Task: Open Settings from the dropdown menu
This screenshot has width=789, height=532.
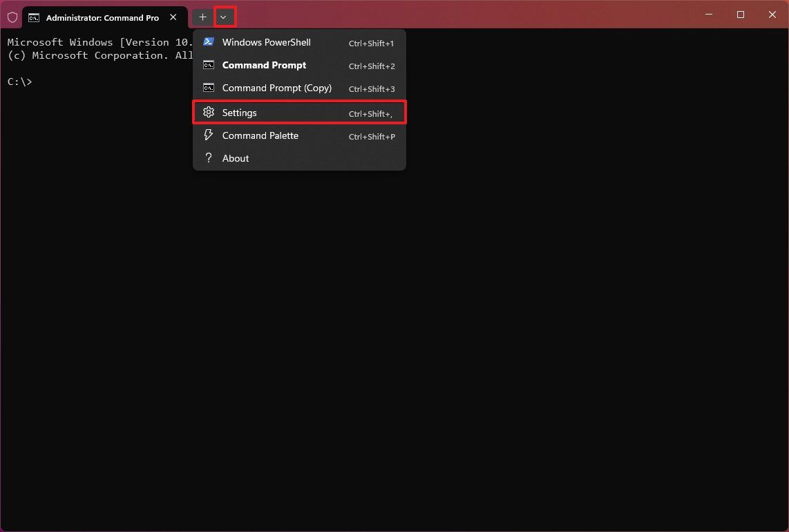Action: pyautogui.click(x=239, y=112)
